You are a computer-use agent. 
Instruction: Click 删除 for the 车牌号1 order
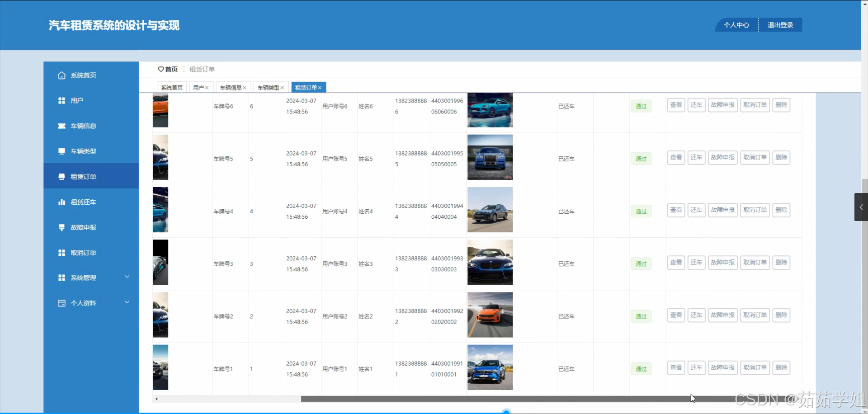tap(781, 367)
